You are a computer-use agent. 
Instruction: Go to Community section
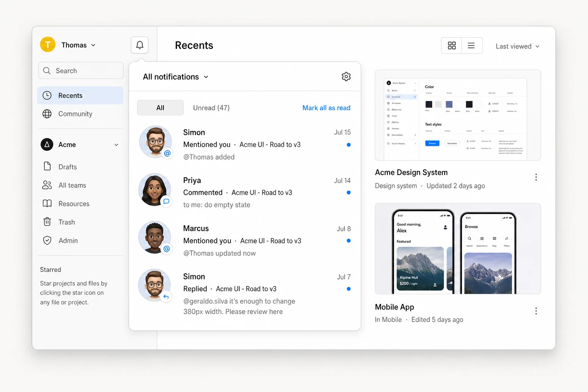click(x=80, y=114)
